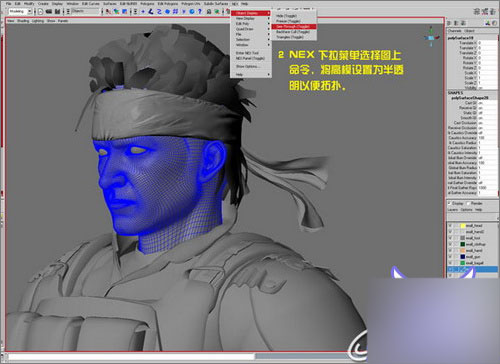Select by component type mode icon
This screenshot has height=364, width=500.
click(124, 12)
